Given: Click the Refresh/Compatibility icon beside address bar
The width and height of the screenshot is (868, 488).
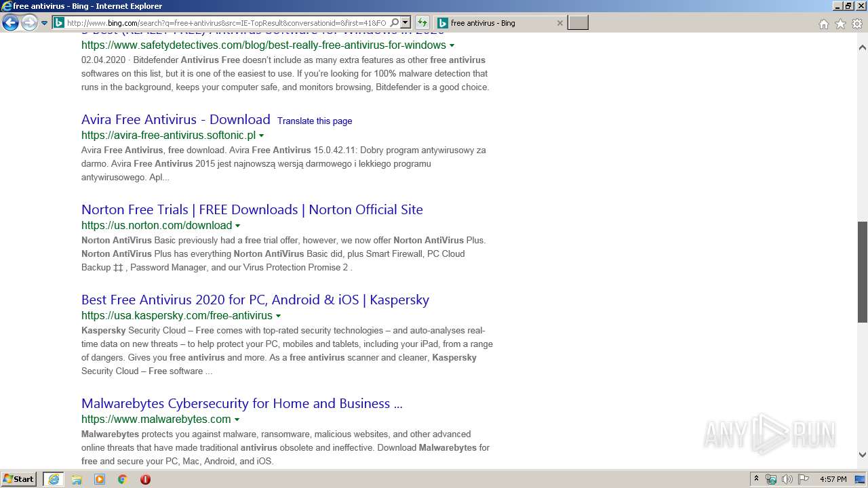Looking at the screenshot, I should click(x=422, y=23).
